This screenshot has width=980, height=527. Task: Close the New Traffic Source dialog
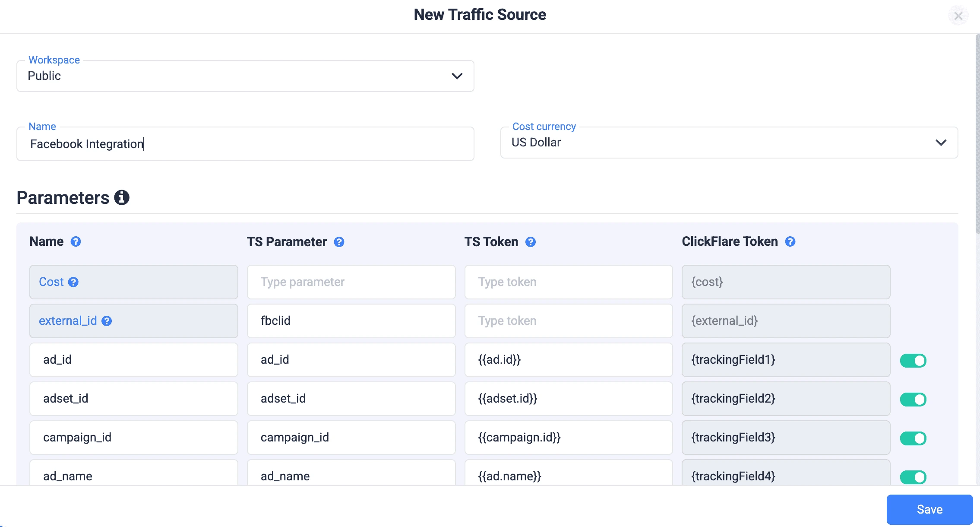click(x=958, y=16)
